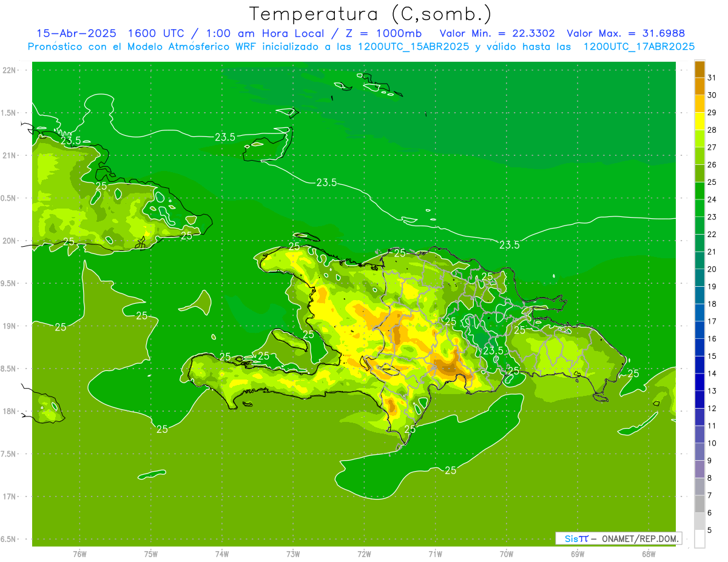728x562 pixels.
Task: Click the '74W' longitude label
Action: (x=221, y=554)
